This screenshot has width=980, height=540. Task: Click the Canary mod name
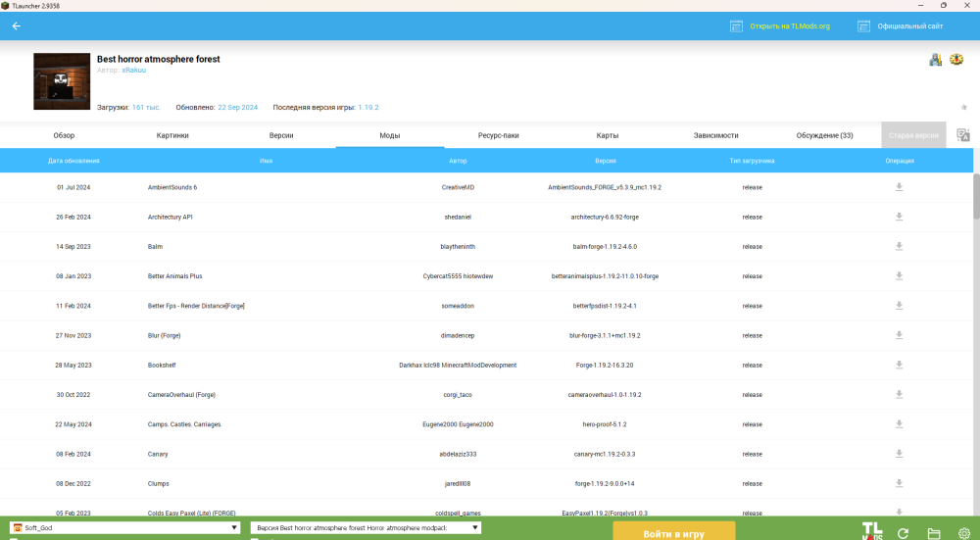click(x=158, y=455)
